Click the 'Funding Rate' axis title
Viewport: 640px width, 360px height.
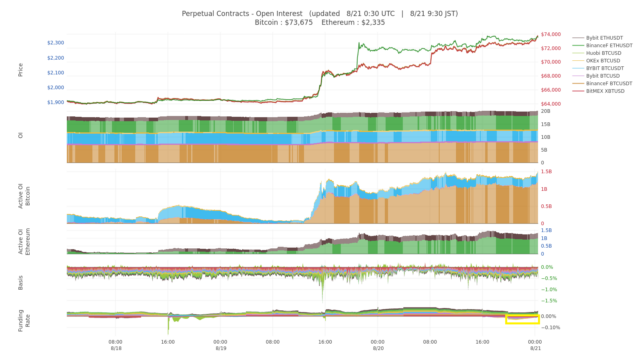point(24,320)
